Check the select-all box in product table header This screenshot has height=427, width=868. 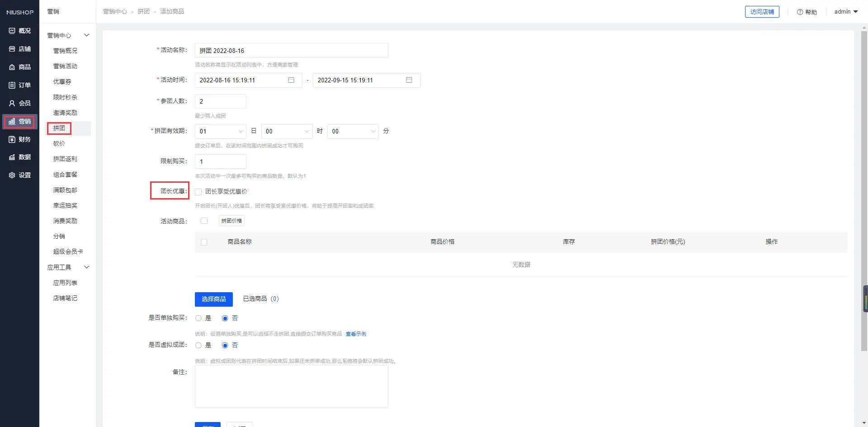click(x=204, y=242)
